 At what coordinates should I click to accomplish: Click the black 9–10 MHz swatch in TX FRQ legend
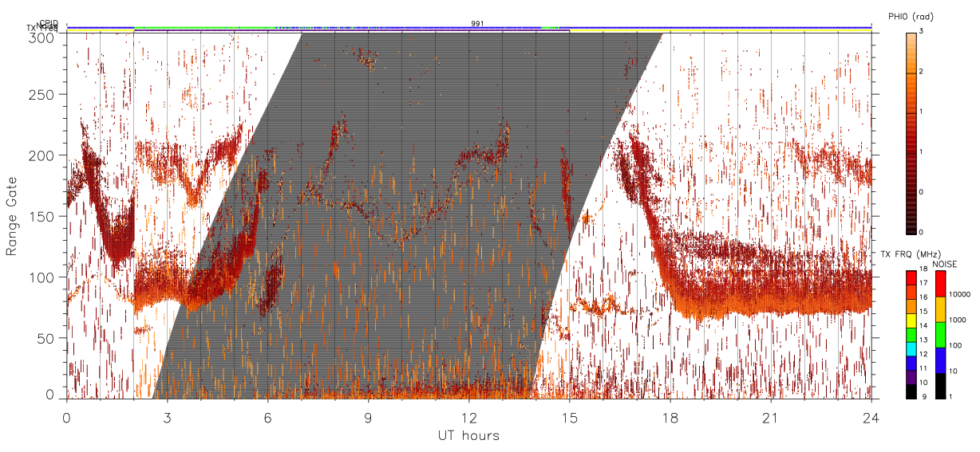pyautogui.click(x=911, y=391)
